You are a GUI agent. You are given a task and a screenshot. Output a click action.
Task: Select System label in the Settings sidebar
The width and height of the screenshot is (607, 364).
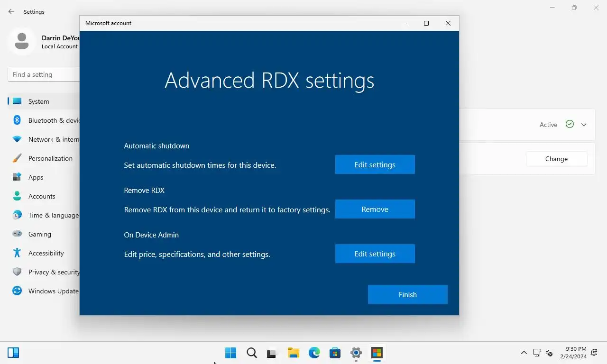pos(38,101)
